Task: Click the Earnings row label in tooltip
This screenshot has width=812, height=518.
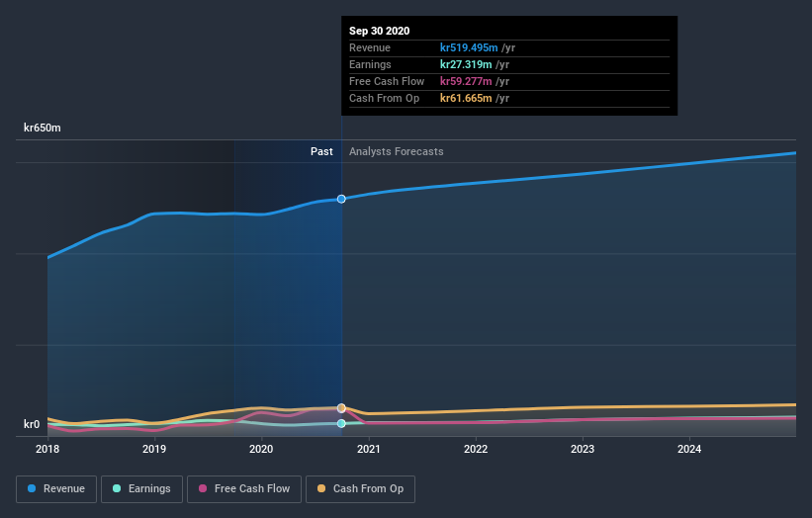Action: point(370,64)
